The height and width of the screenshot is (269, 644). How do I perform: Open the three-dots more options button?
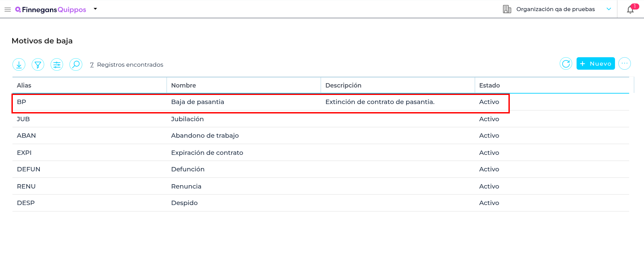coord(624,64)
